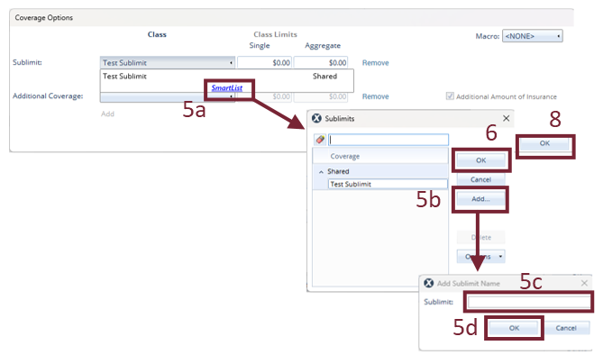Click Remove next to Sublimit row
This screenshot has height=364, width=603.
tap(375, 63)
